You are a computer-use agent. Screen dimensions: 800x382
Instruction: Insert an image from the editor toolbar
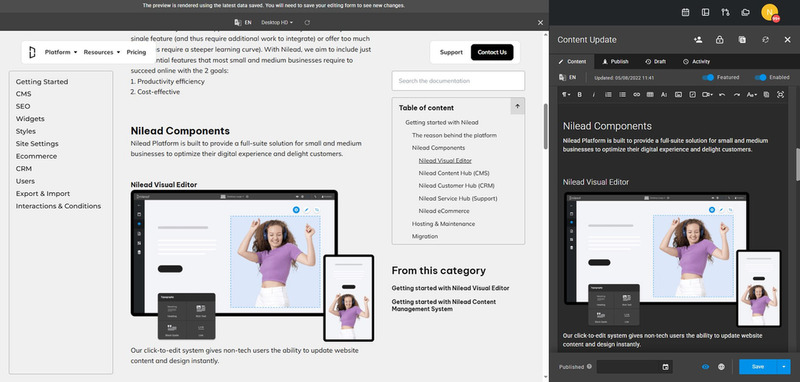(678, 94)
